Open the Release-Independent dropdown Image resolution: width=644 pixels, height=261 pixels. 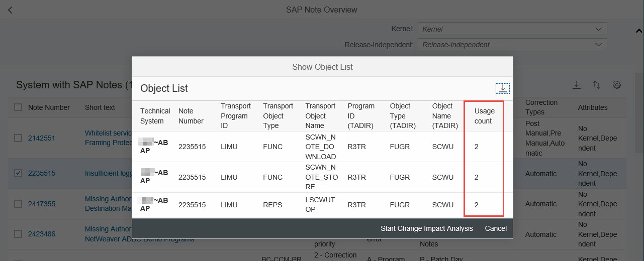coord(598,45)
